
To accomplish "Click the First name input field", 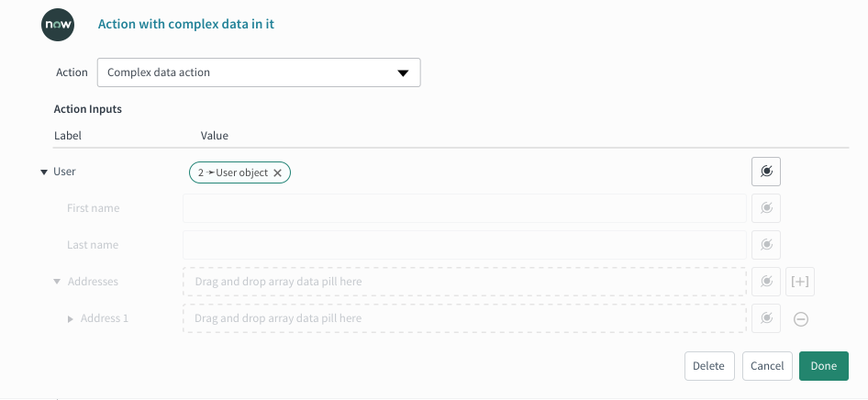I will coord(464,208).
